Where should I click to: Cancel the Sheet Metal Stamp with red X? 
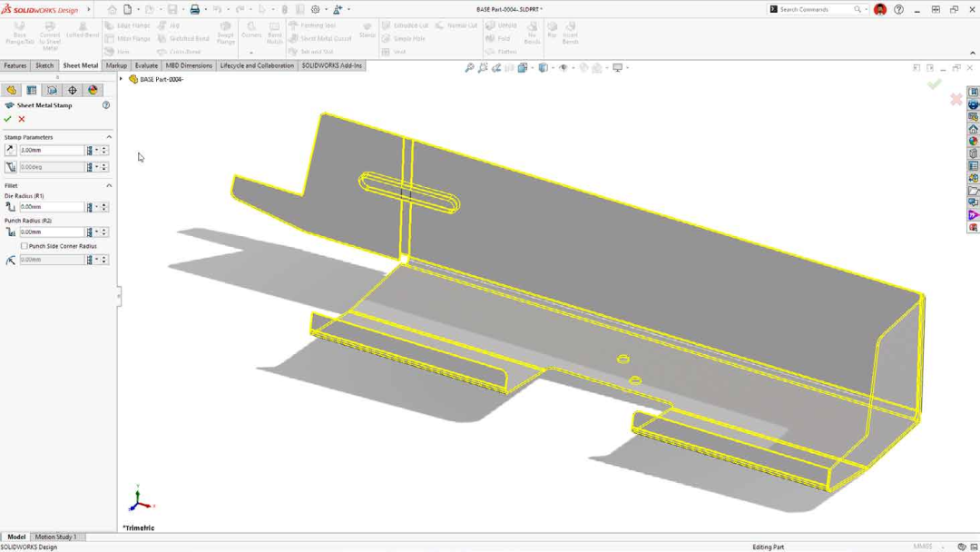(22, 119)
